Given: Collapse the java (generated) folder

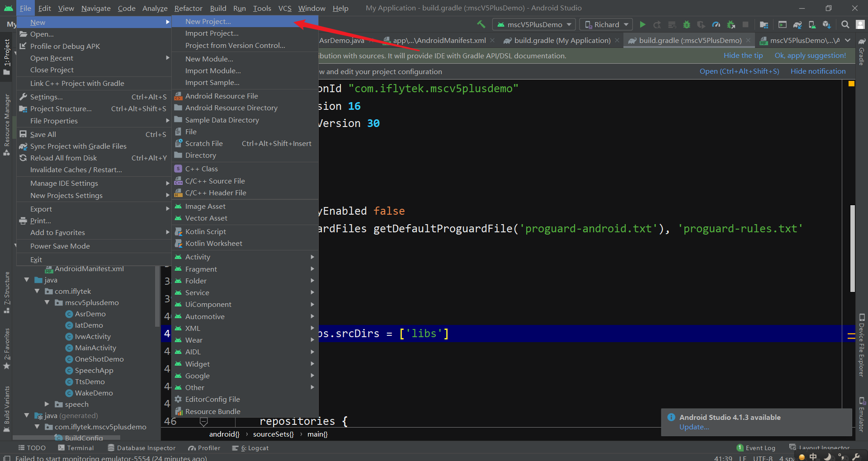Looking at the screenshot, I should [x=27, y=416].
